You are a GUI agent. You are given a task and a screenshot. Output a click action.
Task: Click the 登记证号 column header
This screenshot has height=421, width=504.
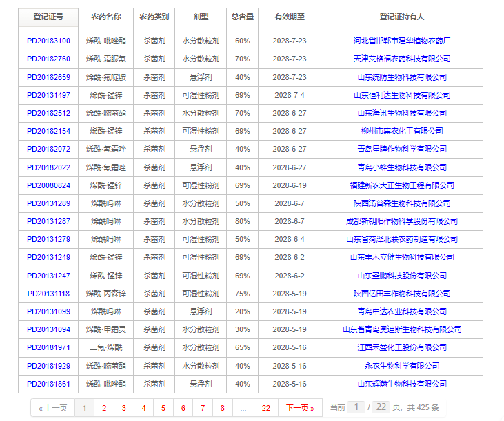click(48, 17)
